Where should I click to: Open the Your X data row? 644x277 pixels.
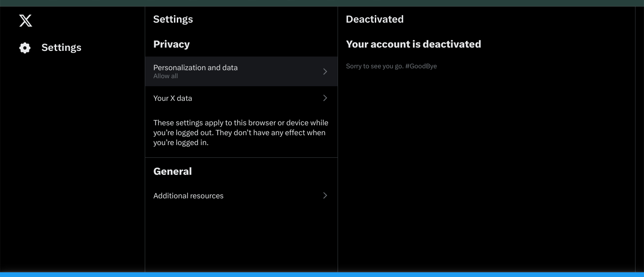[x=173, y=98]
